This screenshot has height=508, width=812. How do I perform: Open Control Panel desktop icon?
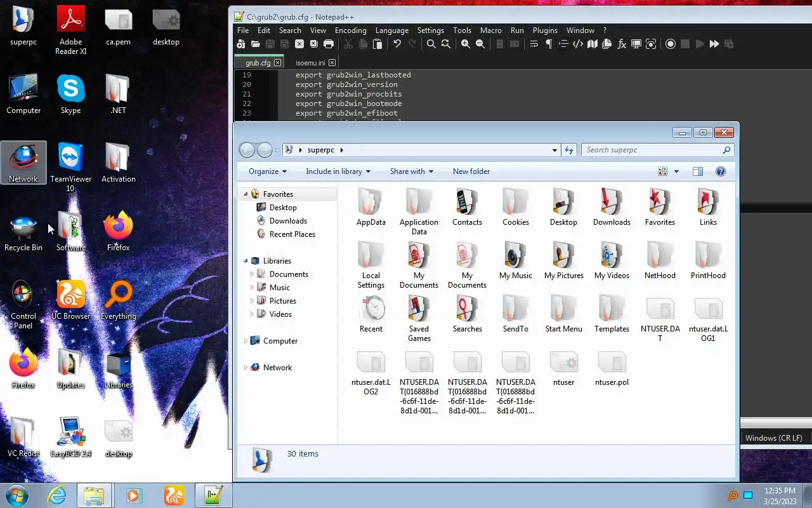click(23, 305)
